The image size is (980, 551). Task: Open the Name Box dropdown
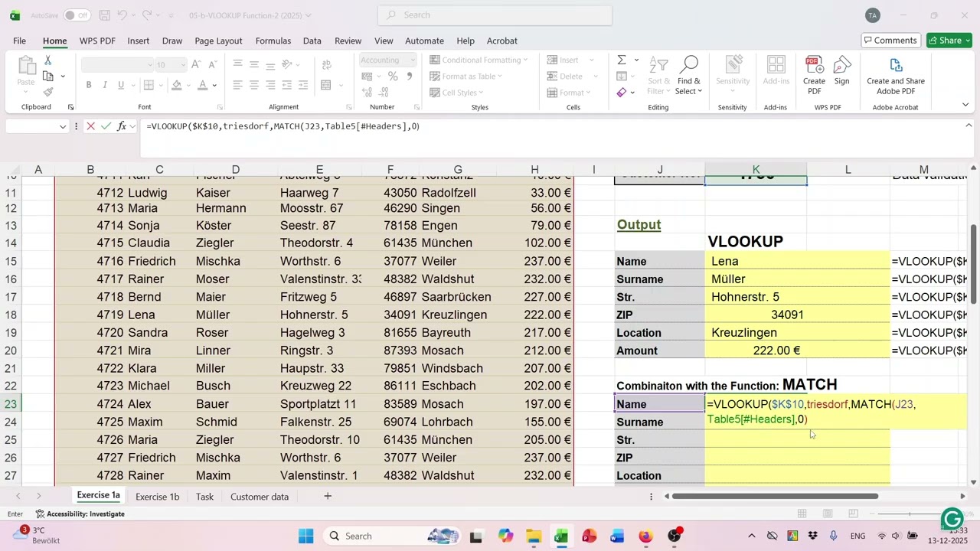click(64, 127)
